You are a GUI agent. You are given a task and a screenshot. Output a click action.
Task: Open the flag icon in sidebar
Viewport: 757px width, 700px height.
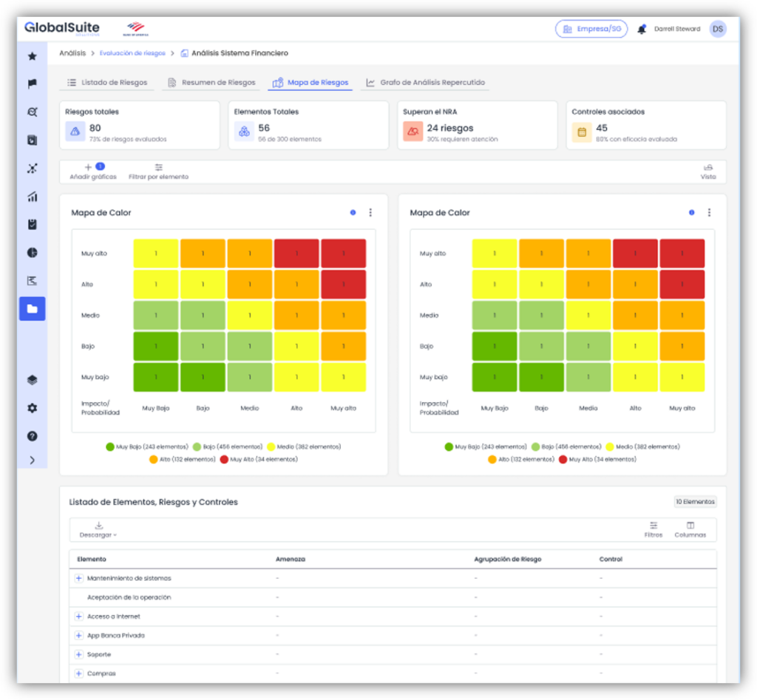click(x=32, y=84)
